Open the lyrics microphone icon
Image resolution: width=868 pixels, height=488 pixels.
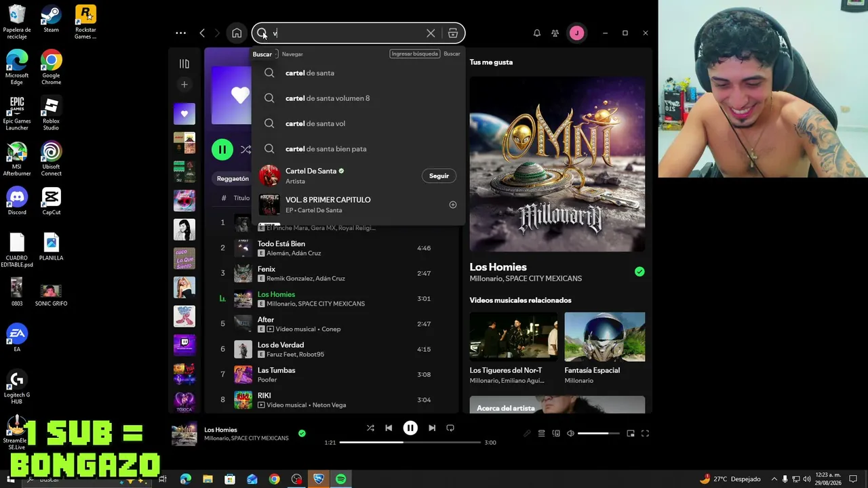click(x=527, y=433)
